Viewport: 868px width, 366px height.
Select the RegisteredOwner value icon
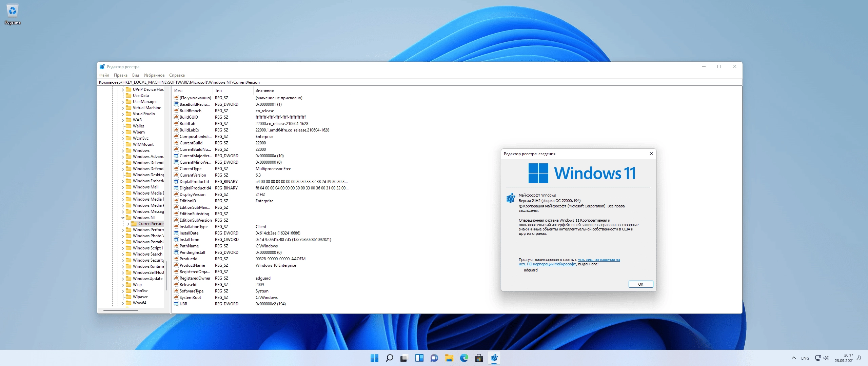pyautogui.click(x=176, y=278)
